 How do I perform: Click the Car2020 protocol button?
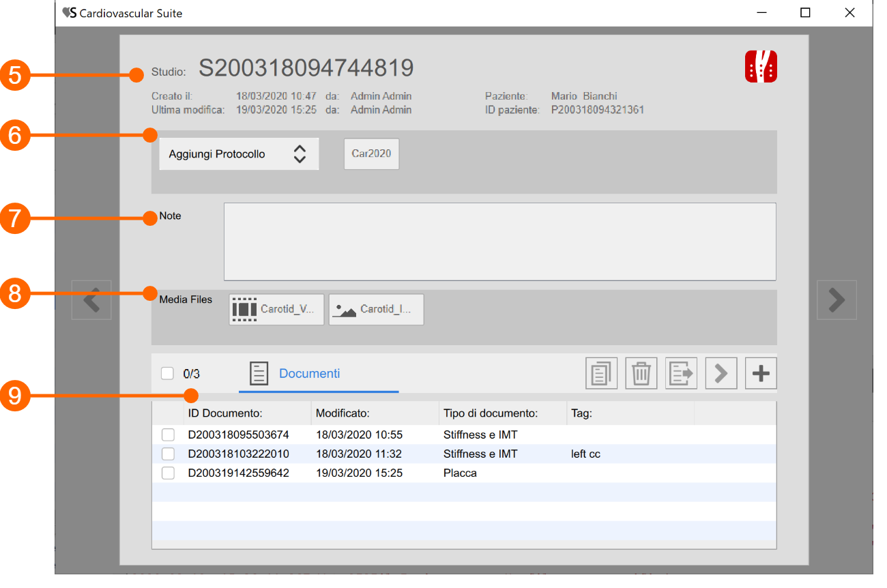pyautogui.click(x=371, y=154)
